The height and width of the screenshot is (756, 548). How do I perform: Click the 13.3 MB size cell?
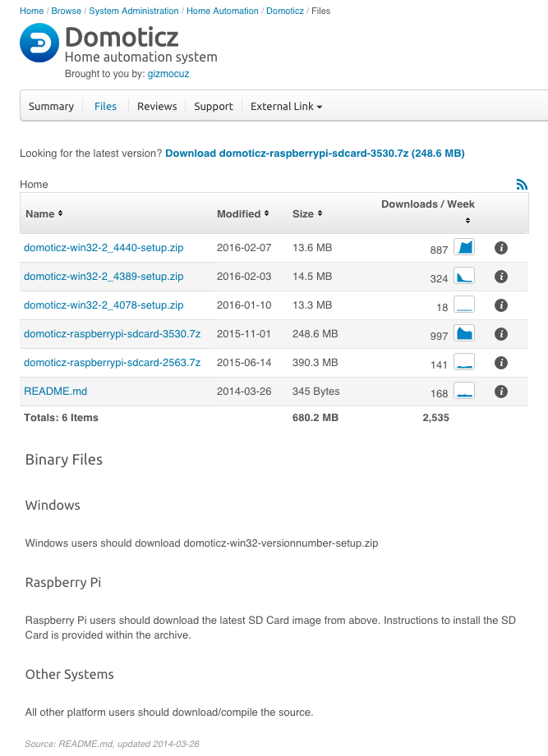(312, 305)
